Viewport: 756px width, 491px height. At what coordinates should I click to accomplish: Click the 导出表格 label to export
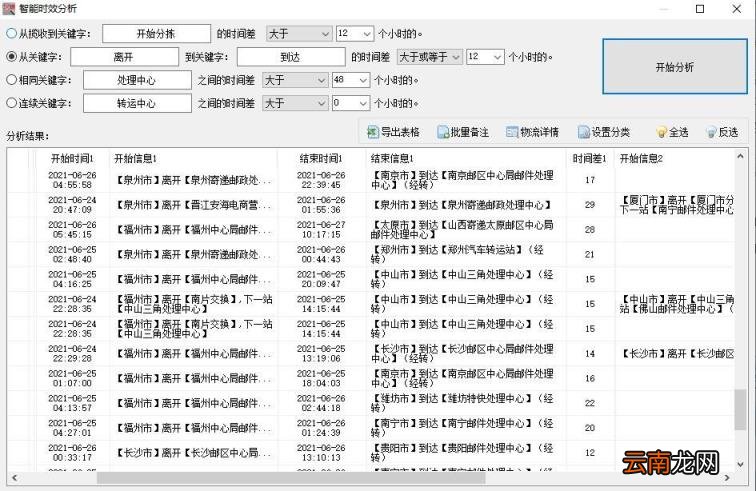(x=400, y=132)
